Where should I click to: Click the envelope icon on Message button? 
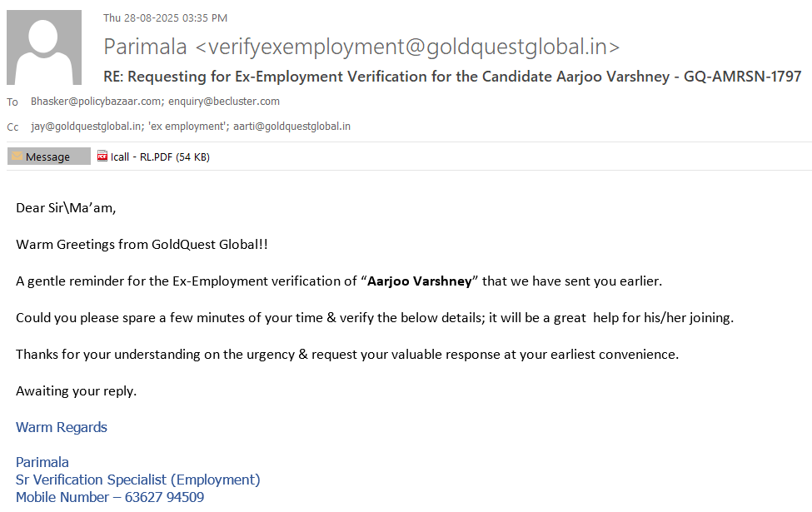point(17,157)
